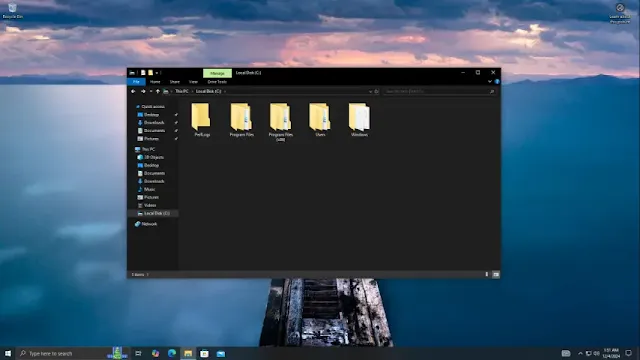Open the Home ribbon tab
The height and width of the screenshot is (360, 640).
(x=155, y=82)
